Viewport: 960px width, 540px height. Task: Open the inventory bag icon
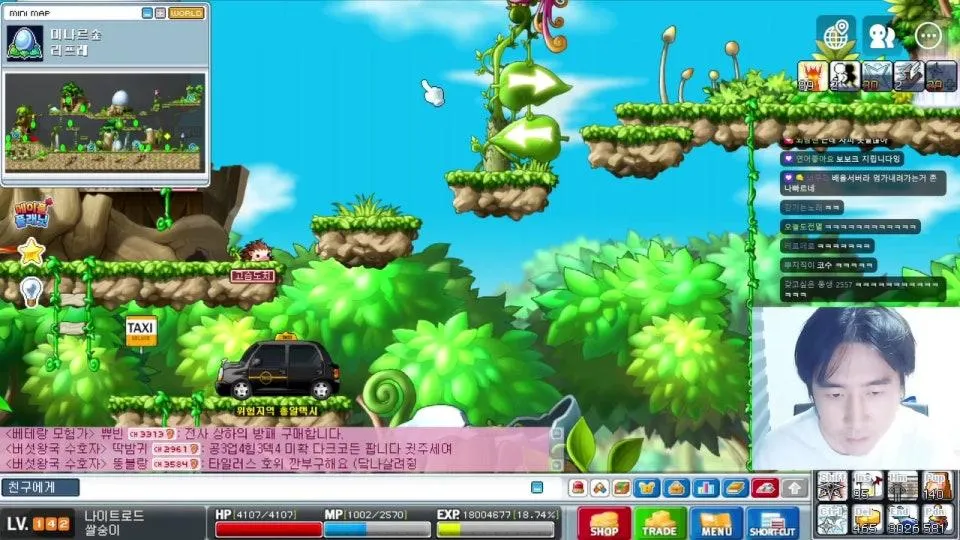click(x=676, y=488)
